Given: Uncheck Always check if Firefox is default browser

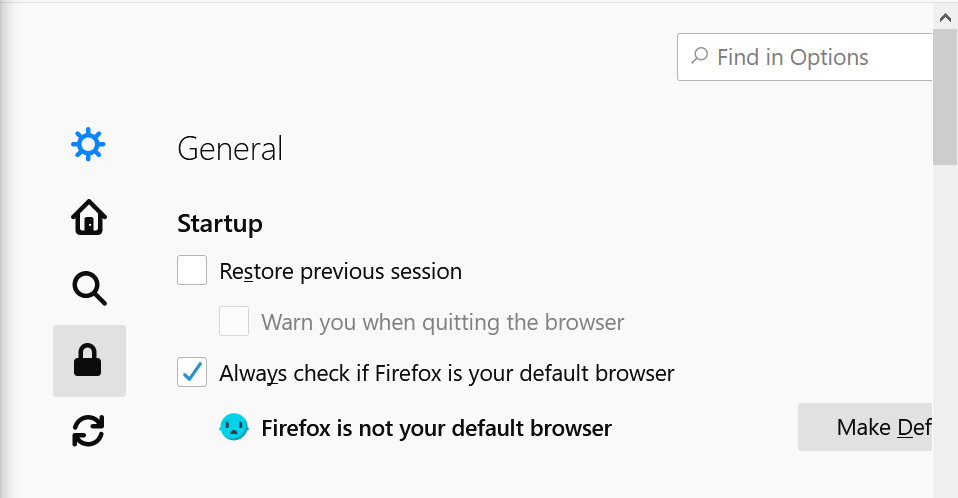Looking at the screenshot, I should 192,372.
